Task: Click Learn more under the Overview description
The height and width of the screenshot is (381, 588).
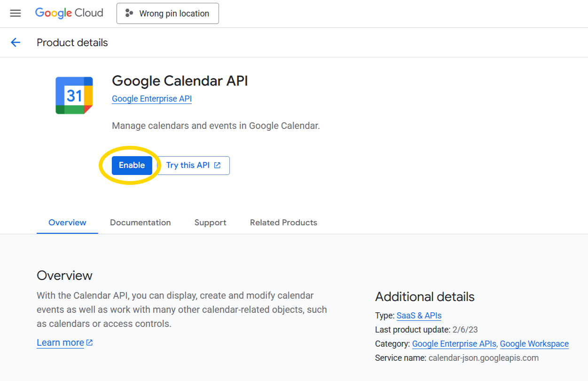Action: [x=60, y=342]
